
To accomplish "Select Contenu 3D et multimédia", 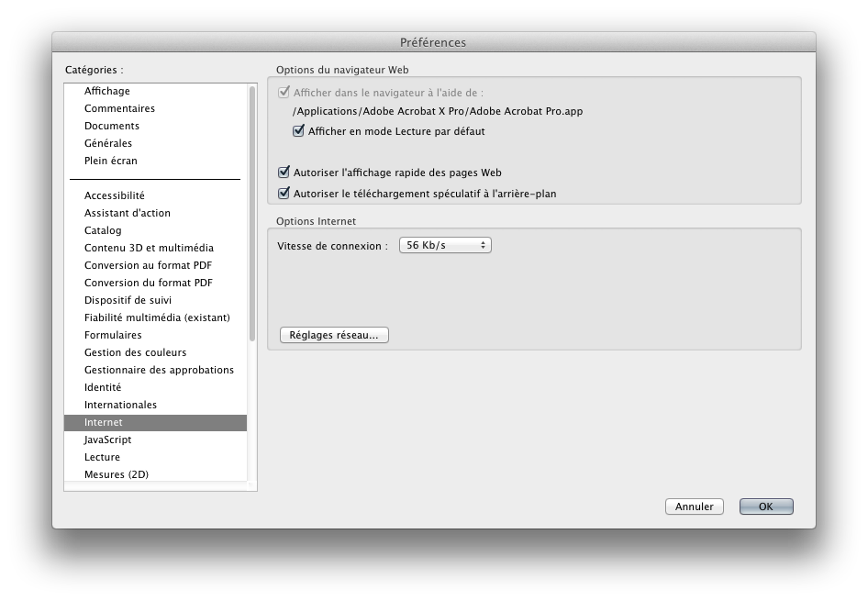I will (155, 248).
